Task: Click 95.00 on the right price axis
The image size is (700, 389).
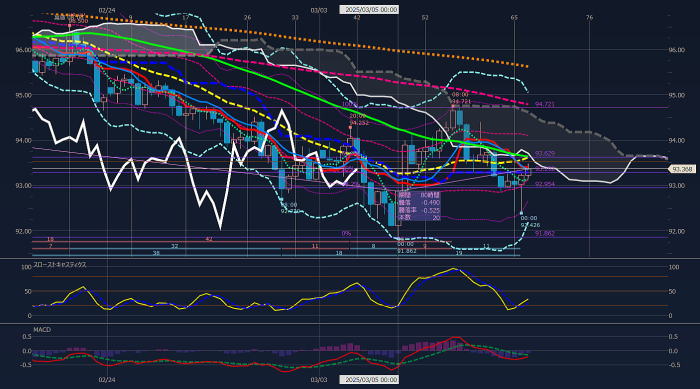Action: tap(676, 95)
